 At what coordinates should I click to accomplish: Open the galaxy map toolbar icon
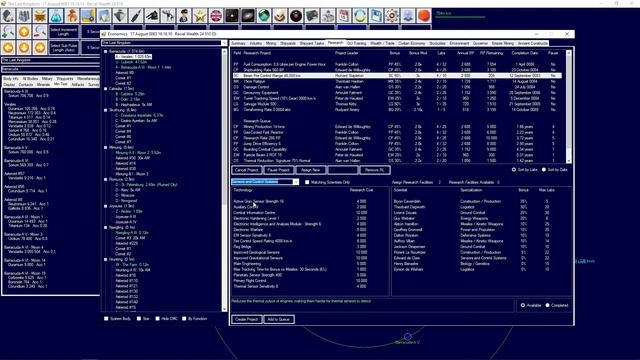[x=248, y=16]
